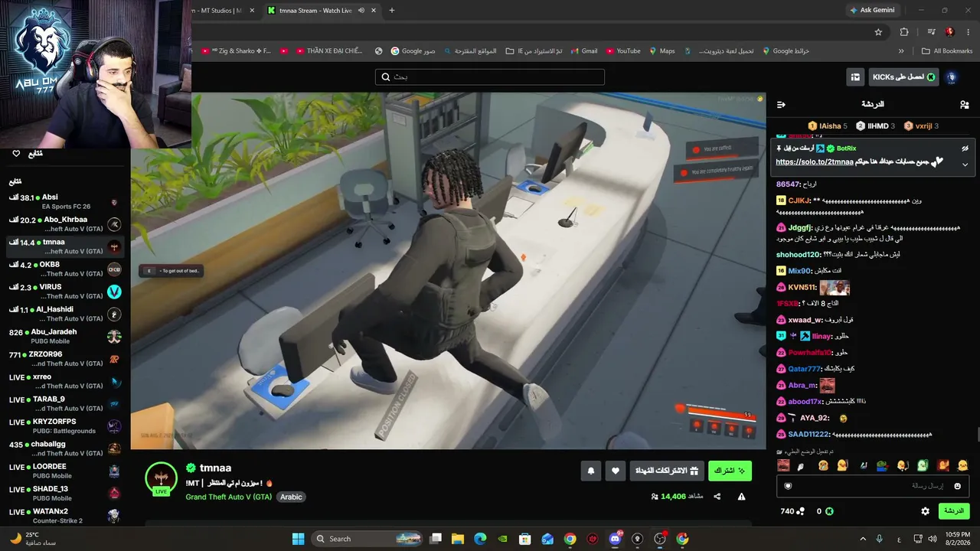The height and width of the screenshot is (551, 980).
Task: Close the tmnaa Stream tab
Action: [x=374, y=11]
